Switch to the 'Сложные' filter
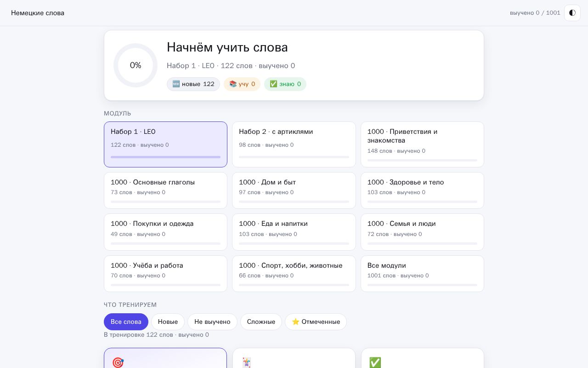Viewport: 588px width, 368px height. pos(261,322)
